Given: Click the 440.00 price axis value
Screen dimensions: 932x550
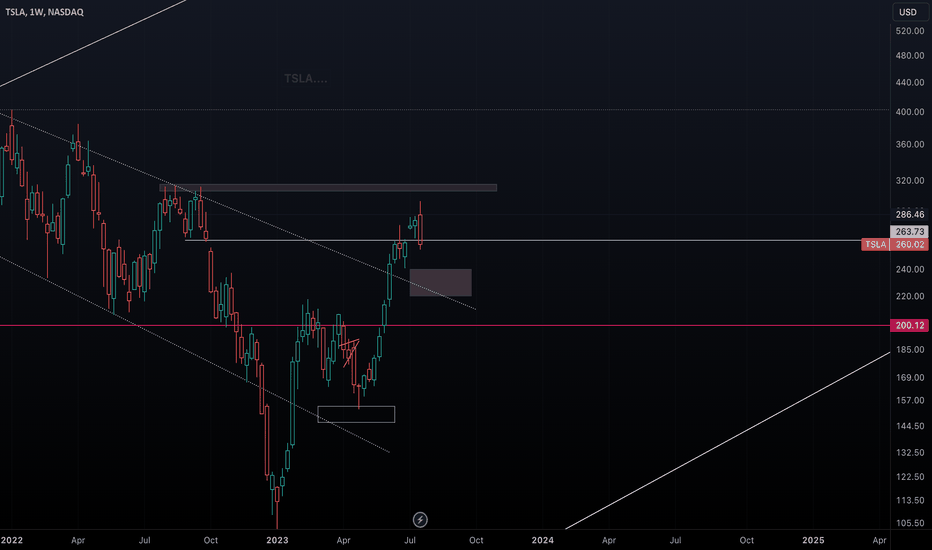Looking at the screenshot, I should [x=909, y=82].
